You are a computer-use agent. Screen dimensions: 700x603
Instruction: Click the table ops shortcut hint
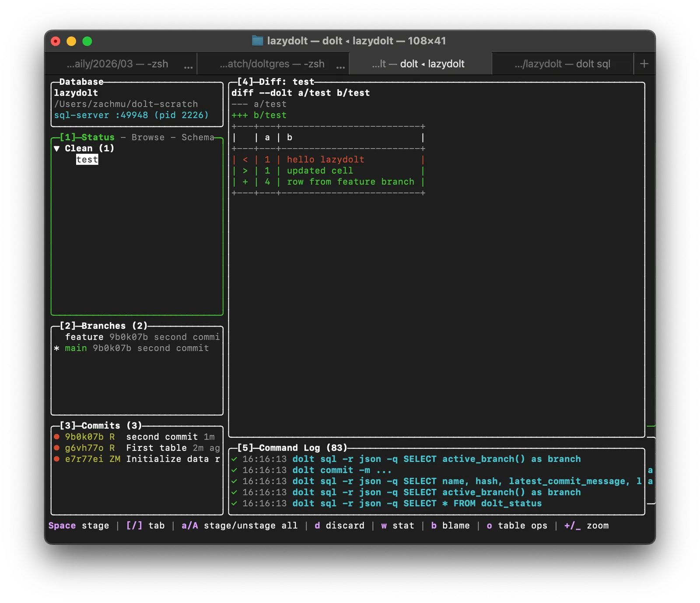[517, 526]
